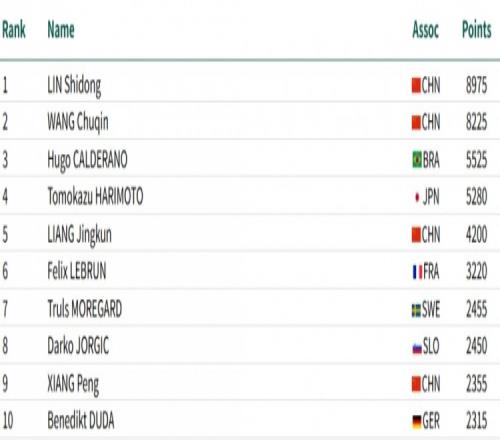Click LIANG Jingkun's 4200 points value
The image size is (500, 440).
[476, 234]
